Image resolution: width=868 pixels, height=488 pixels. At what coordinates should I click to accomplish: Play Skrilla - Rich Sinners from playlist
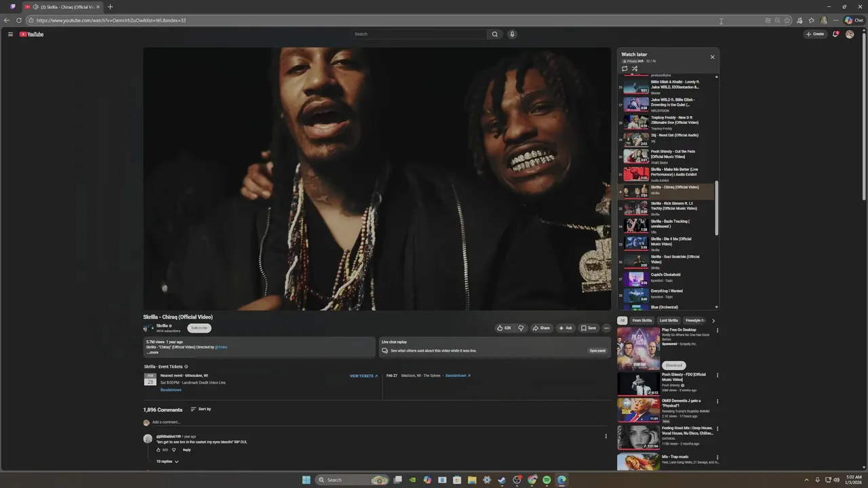click(x=665, y=208)
